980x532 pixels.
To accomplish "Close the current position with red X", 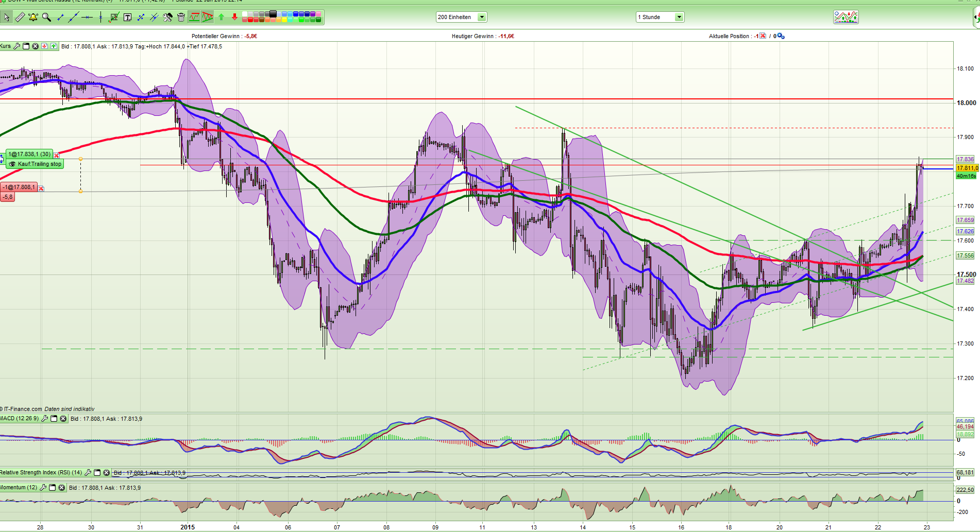I will pyautogui.click(x=763, y=36).
